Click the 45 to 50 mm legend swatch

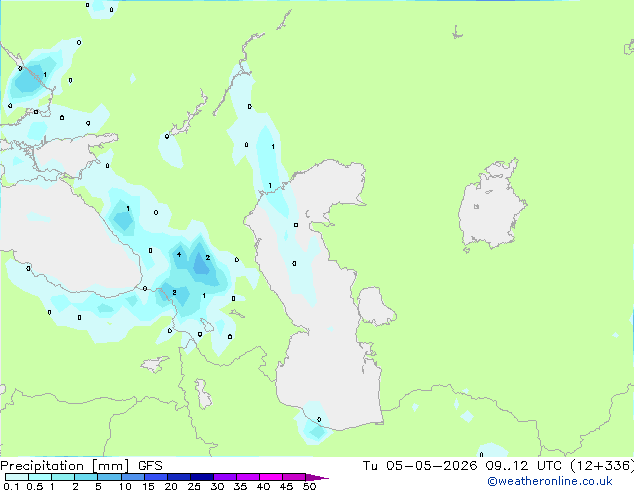[x=294, y=477]
